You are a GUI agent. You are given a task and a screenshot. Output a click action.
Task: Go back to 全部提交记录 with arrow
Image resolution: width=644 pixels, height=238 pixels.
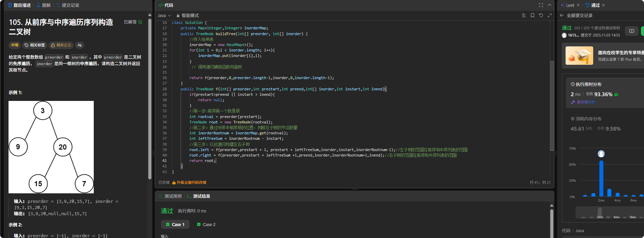[x=562, y=15]
